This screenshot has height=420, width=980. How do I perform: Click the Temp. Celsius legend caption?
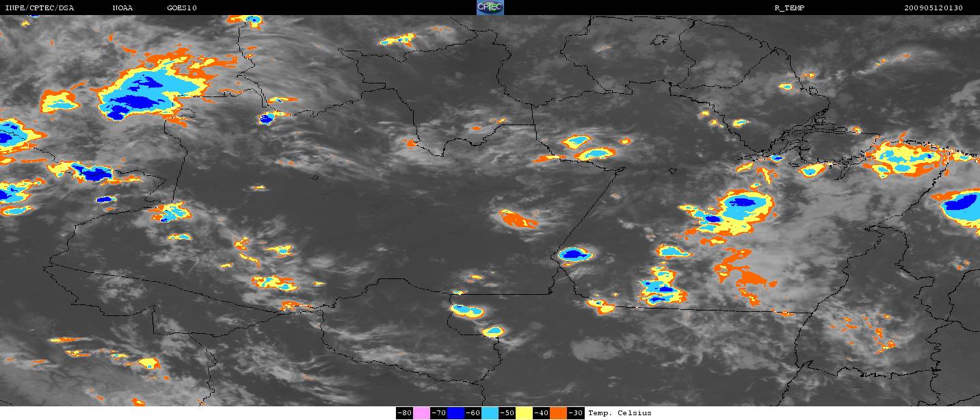pyautogui.click(x=620, y=413)
